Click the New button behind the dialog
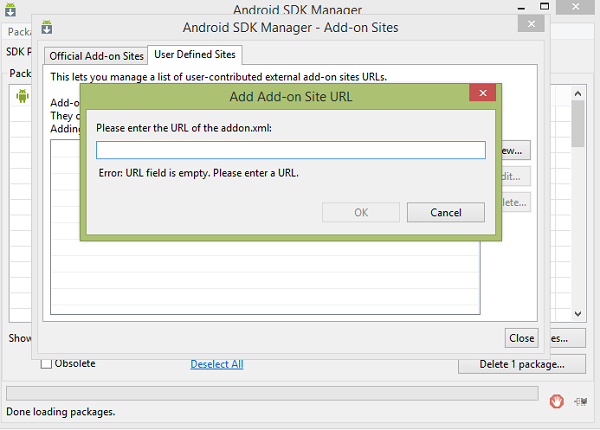This screenshot has width=600, height=430. pyautogui.click(x=513, y=150)
